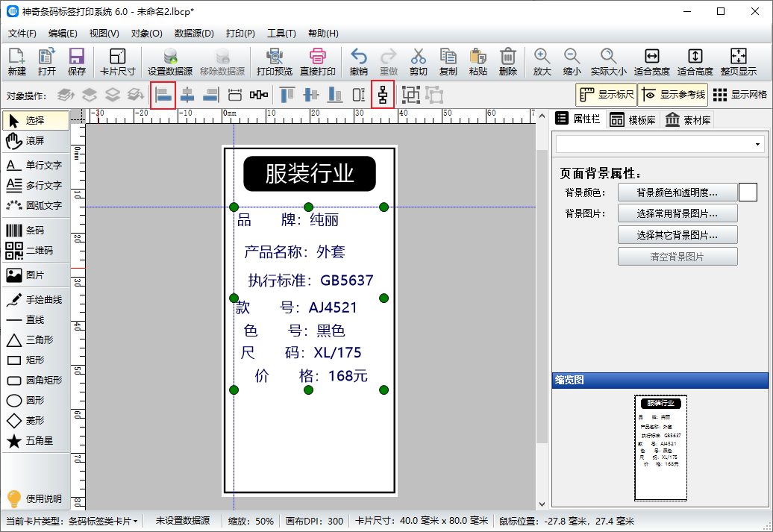Image resolution: width=773 pixels, height=532 pixels.
Task: Open the 数据源(D) menu
Action: click(194, 34)
